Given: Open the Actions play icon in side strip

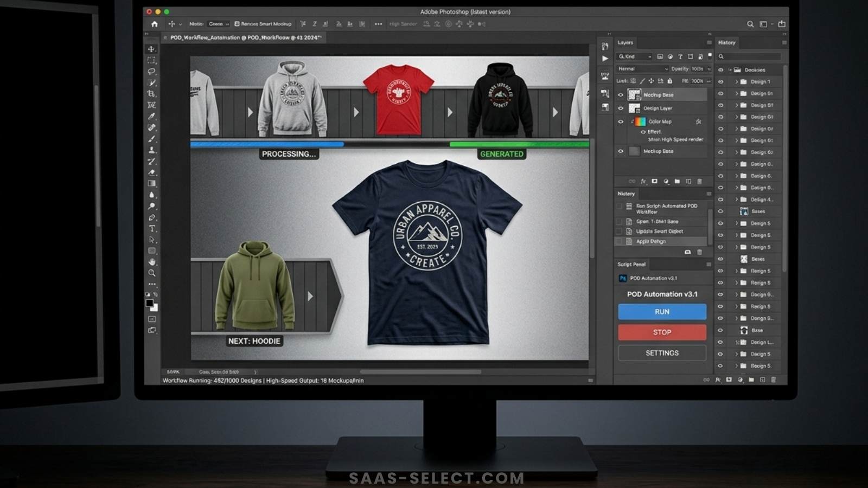Looking at the screenshot, I should pos(605,59).
